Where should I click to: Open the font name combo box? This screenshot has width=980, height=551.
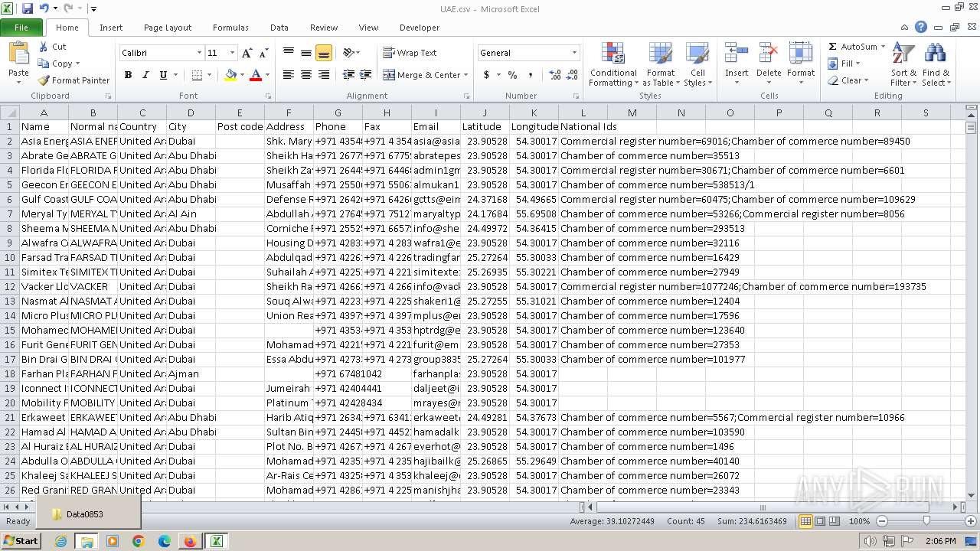162,53
